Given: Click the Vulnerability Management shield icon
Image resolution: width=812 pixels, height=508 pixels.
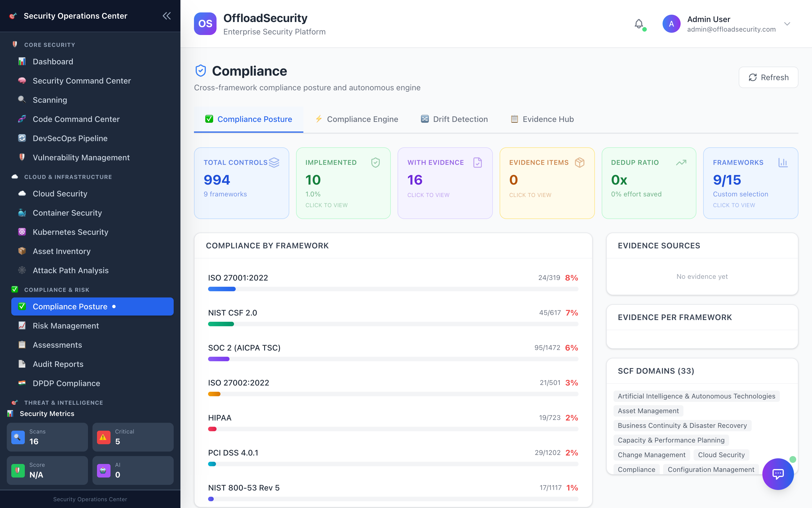Looking at the screenshot, I should (x=22, y=157).
